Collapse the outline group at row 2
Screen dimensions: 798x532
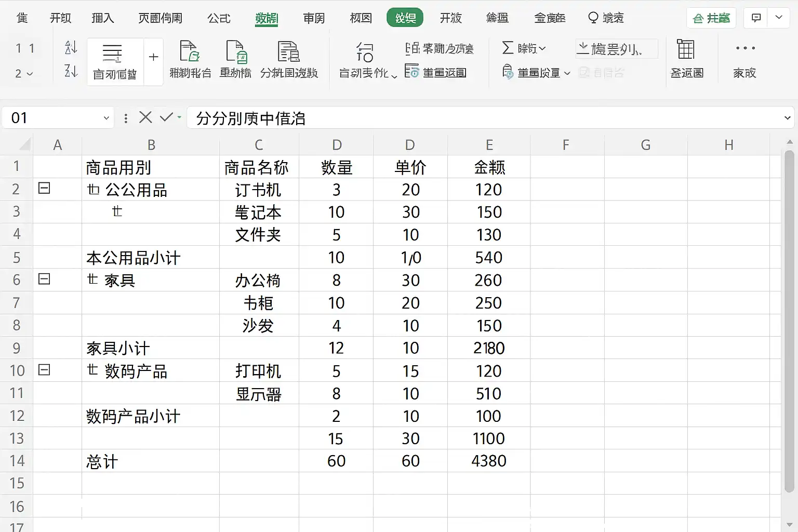pos(45,188)
